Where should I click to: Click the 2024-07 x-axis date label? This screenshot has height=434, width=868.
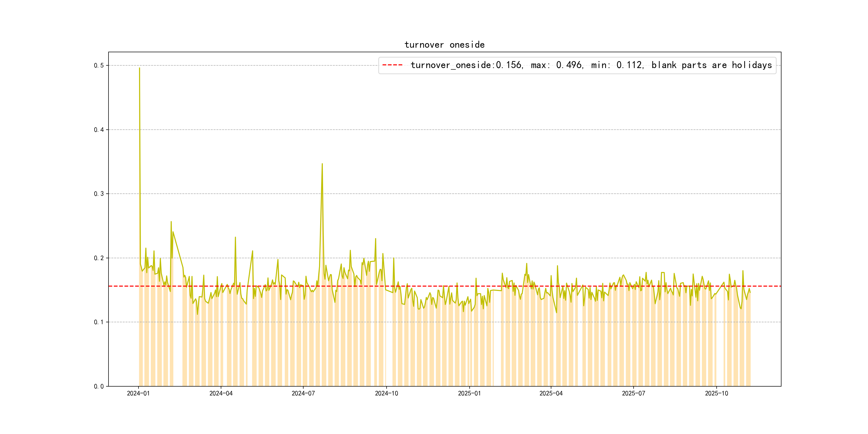pos(303,393)
